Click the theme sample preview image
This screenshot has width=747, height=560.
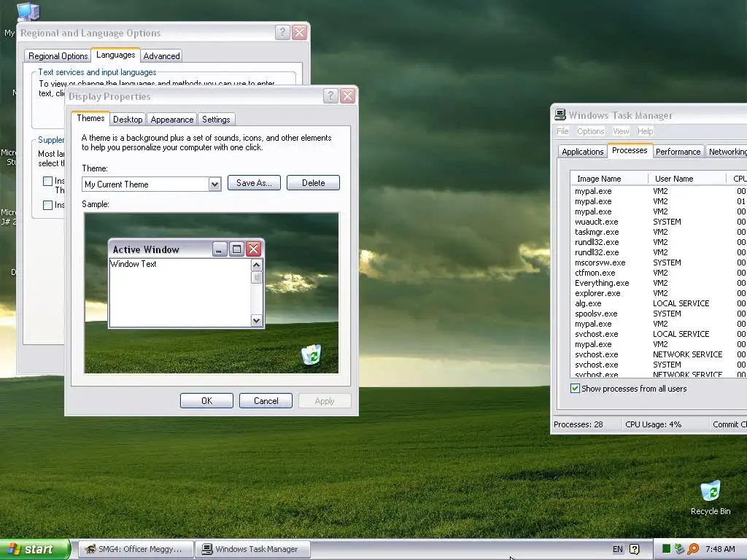(212, 293)
